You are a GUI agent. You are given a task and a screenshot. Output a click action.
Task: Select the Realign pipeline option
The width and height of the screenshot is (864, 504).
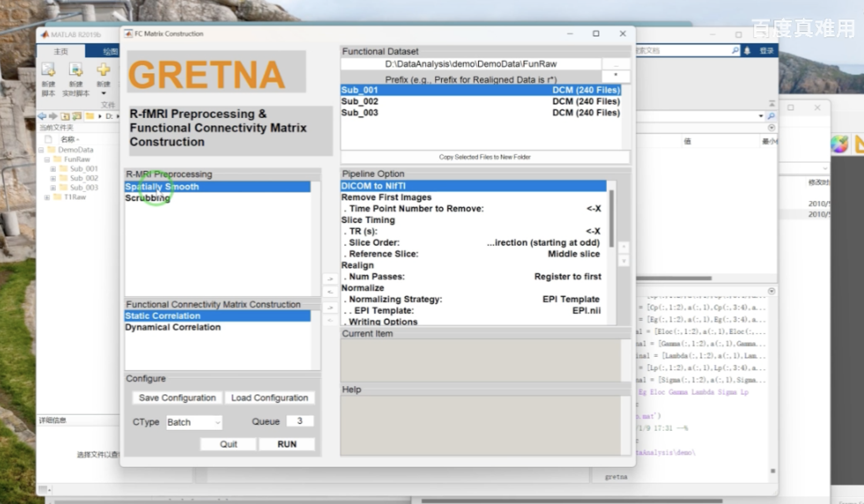(x=473, y=265)
